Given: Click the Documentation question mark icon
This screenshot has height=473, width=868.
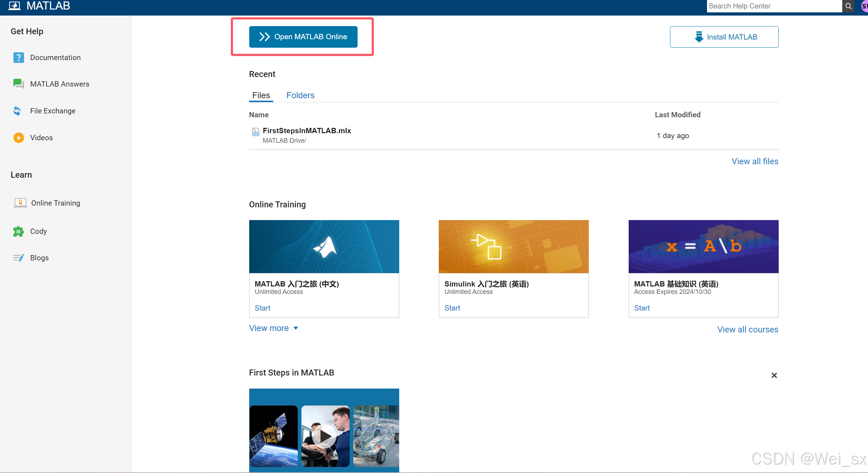Looking at the screenshot, I should 18,58.
